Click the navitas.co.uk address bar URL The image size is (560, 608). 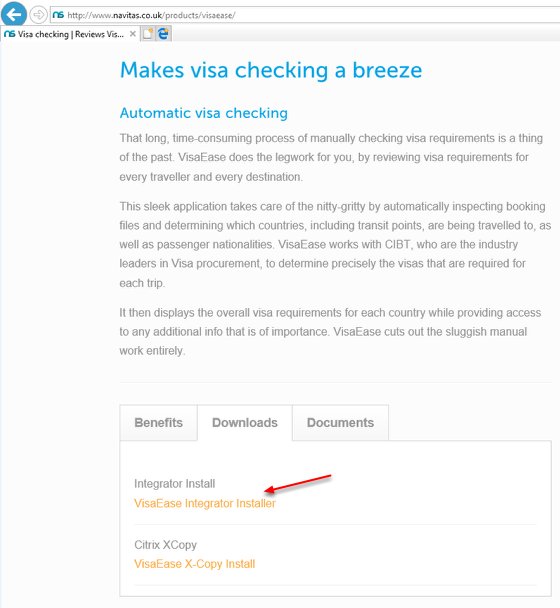point(151,15)
